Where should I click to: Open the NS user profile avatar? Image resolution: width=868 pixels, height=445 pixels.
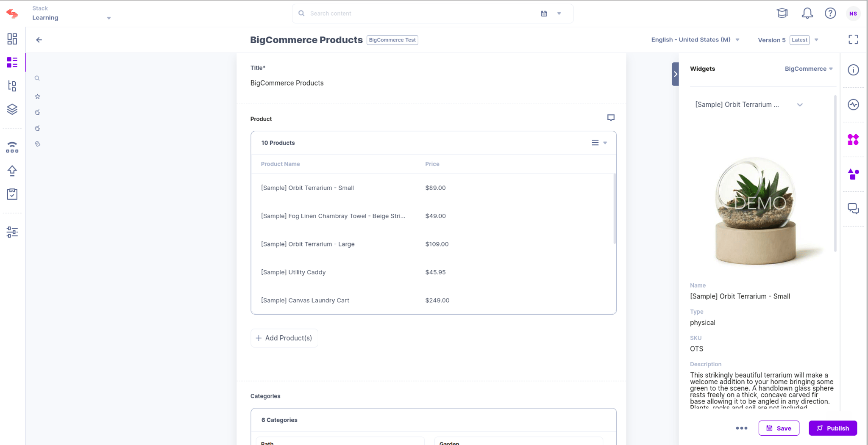pyautogui.click(x=853, y=14)
